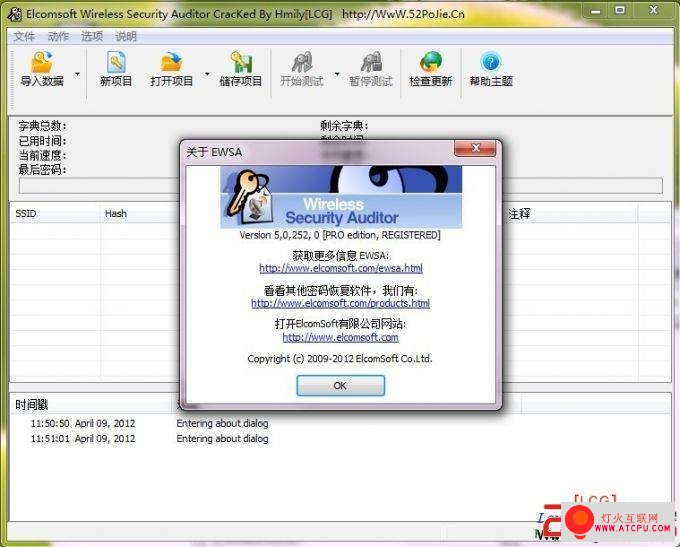Click the 开始测试 start test icon
Viewport: 680px width, 547px height.
pos(301,62)
